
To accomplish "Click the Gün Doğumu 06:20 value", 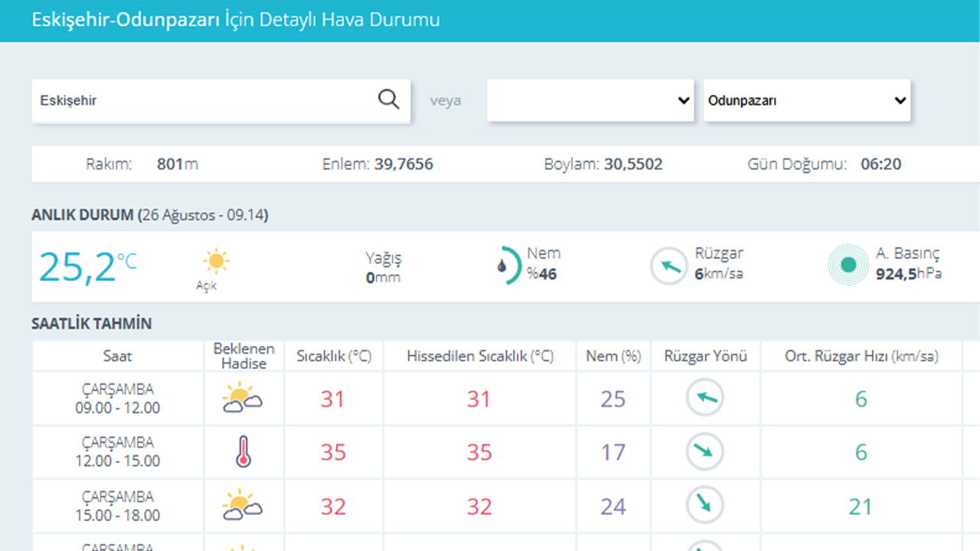I will pos(880,164).
